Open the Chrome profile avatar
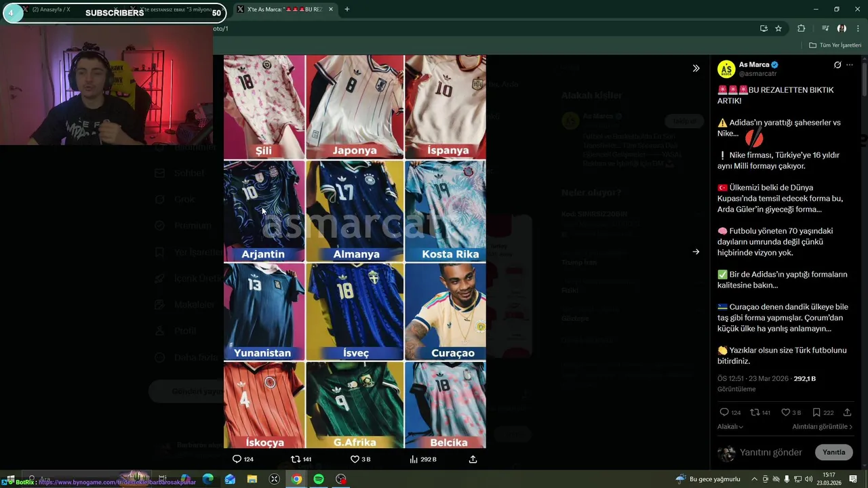Image resolution: width=868 pixels, height=488 pixels. pos(842,28)
